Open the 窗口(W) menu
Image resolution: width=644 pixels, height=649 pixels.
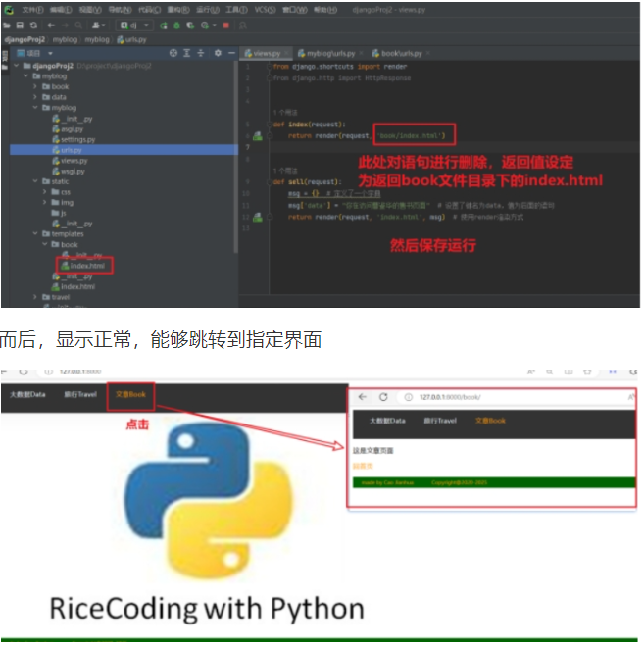[x=295, y=10]
